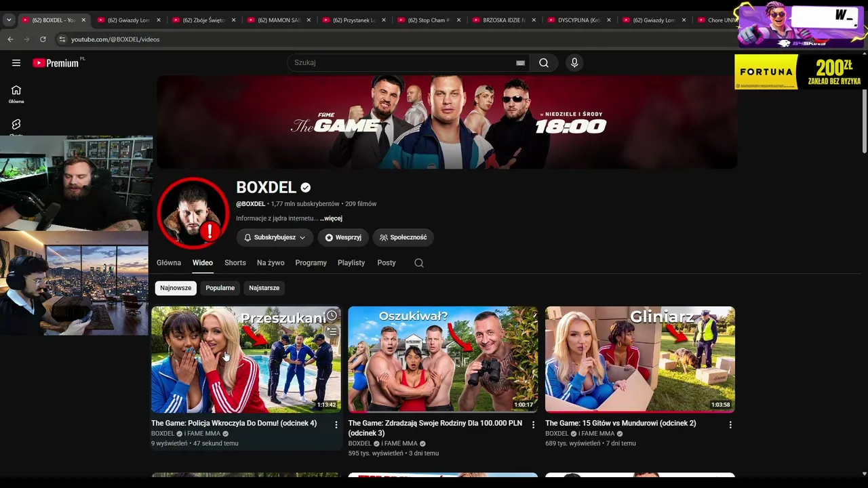
Task: Select the Najstarsze sort chip
Action: [x=264, y=288]
